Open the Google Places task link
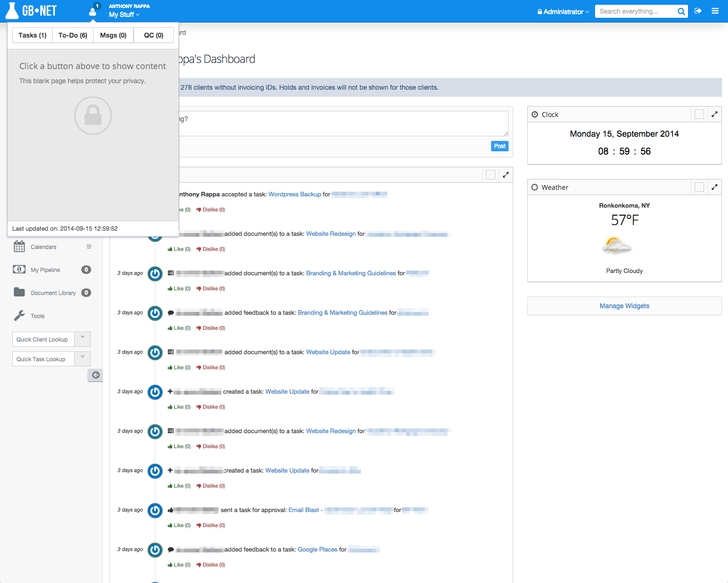 click(x=317, y=549)
